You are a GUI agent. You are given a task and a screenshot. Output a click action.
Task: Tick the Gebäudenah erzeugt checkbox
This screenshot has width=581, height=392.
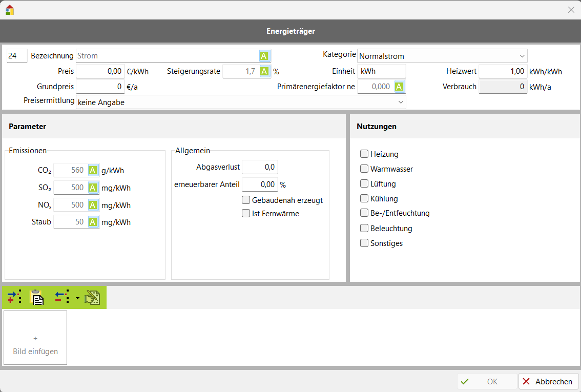(x=246, y=200)
